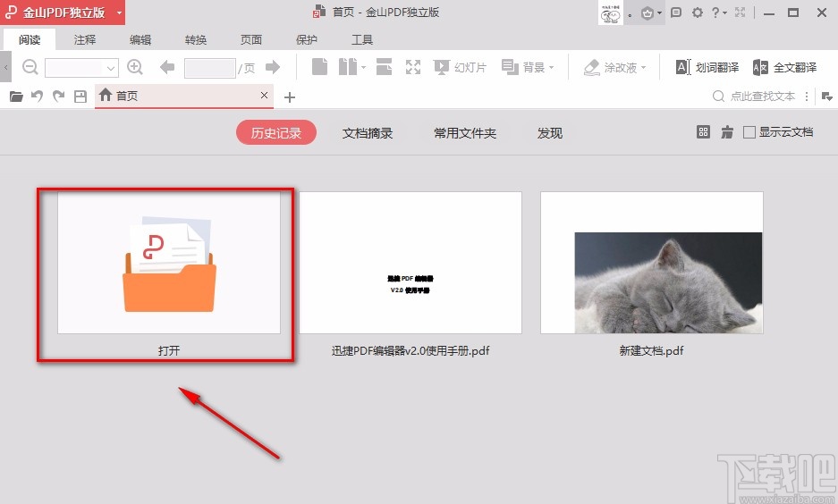Click the zoom in magnifier icon
838x504 pixels.
[135, 67]
